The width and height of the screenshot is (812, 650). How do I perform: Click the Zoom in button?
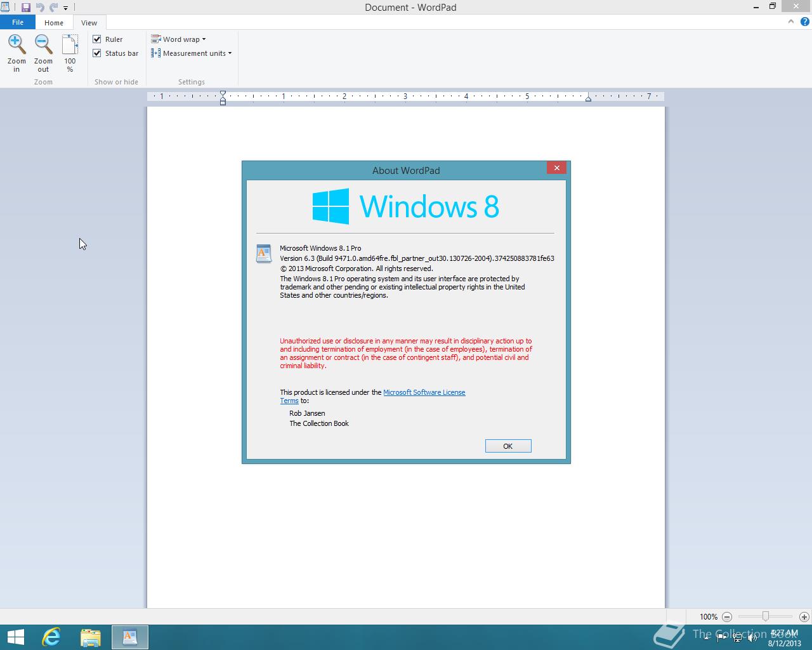[16, 53]
